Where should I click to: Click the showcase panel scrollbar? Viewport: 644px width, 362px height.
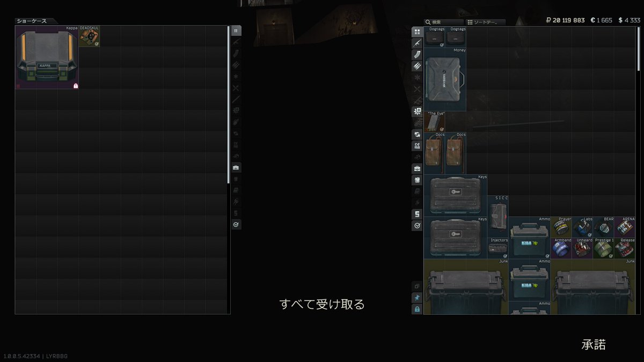pos(229,105)
